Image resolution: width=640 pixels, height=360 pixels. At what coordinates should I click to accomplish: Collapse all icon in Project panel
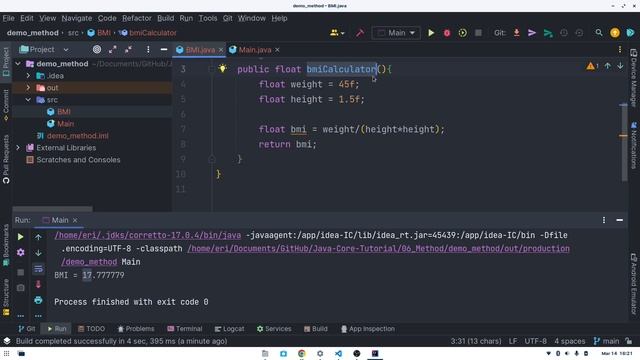[x=128, y=49]
